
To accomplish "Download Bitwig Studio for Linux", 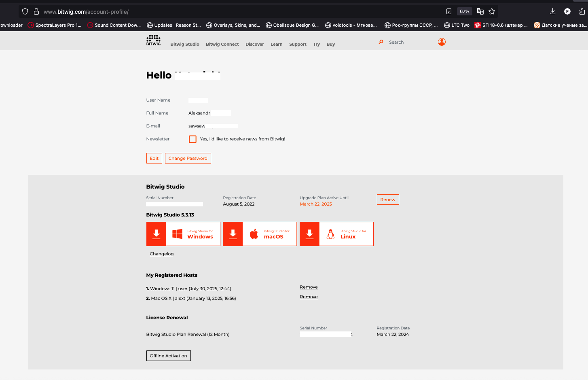I will click(x=336, y=234).
